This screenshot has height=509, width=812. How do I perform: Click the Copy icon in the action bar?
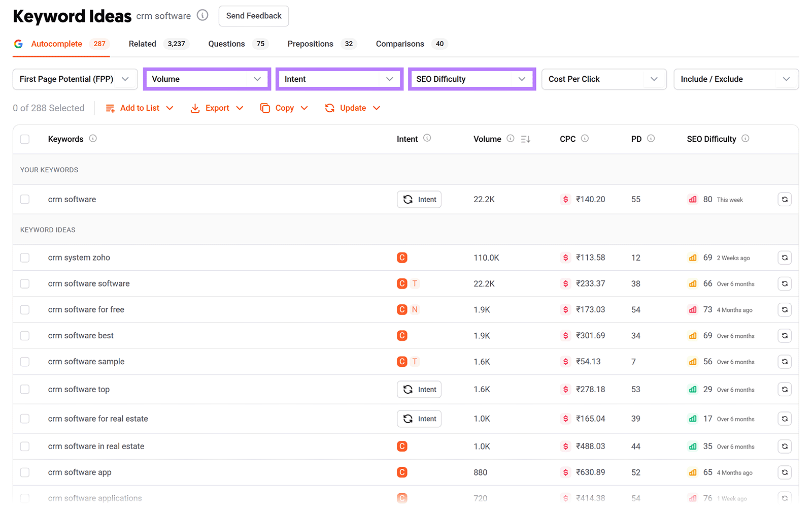(x=265, y=108)
